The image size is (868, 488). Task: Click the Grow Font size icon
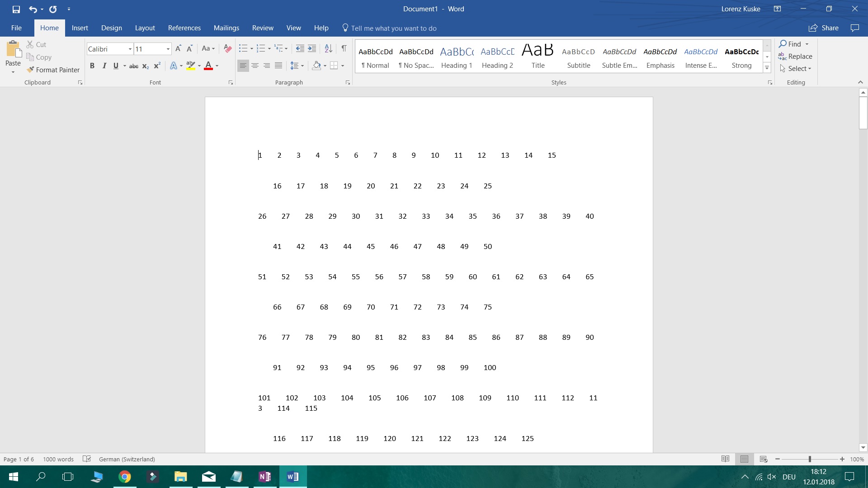click(x=178, y=49)
